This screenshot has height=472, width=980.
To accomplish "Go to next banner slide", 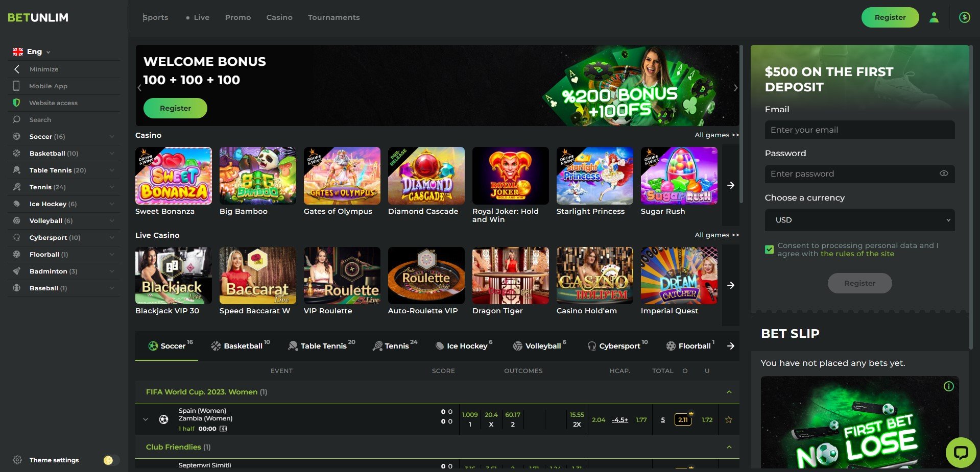I will coord(735,88).
